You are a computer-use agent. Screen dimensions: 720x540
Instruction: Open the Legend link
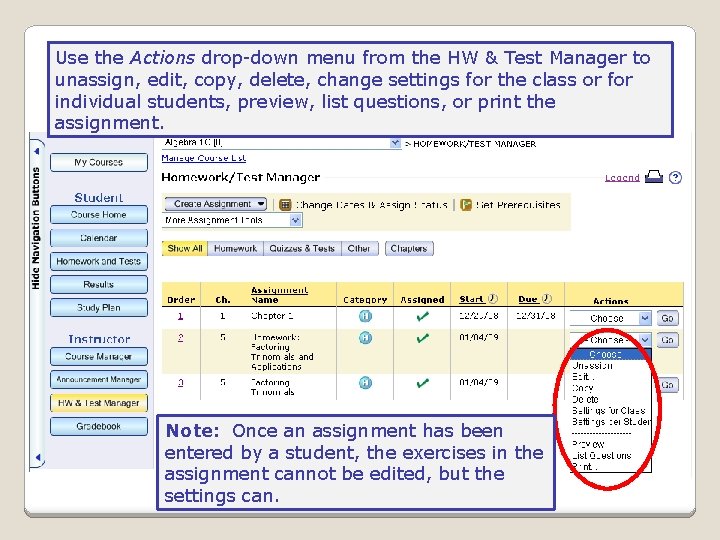[x=622, y=178]
